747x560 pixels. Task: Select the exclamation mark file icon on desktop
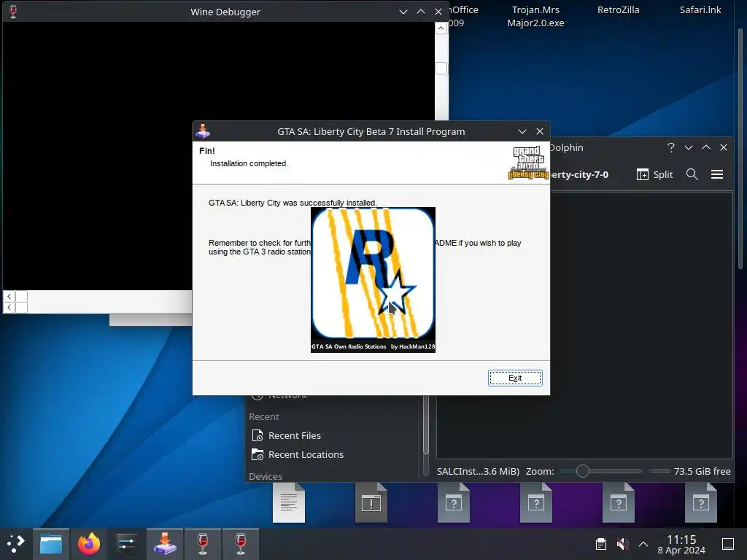click(371, 502)
